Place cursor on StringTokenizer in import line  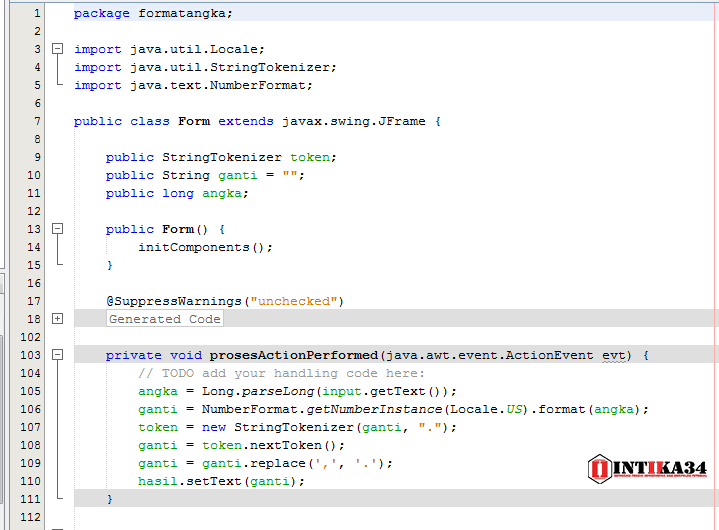coord(270,67)
